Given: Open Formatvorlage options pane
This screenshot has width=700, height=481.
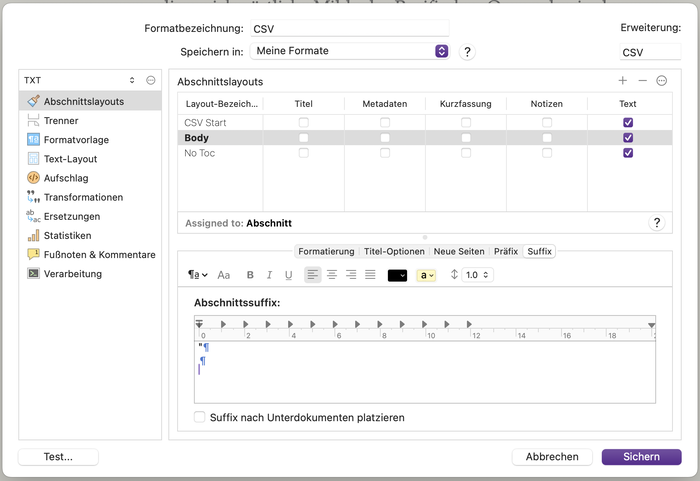Looking at the screenshot, I should (76, 139).
